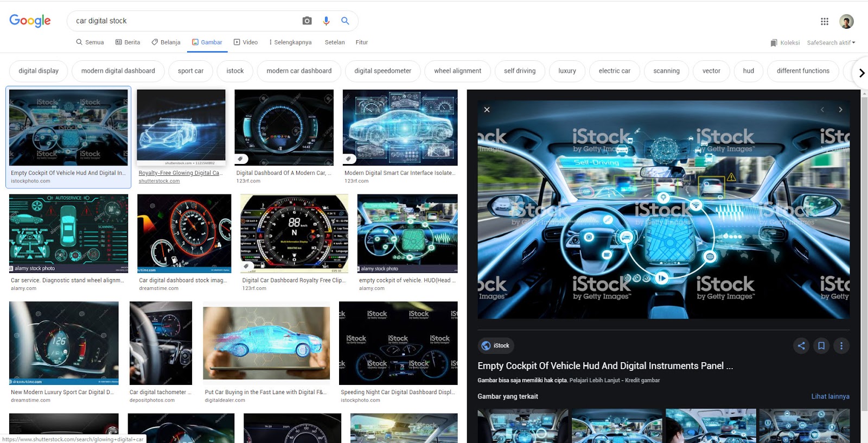This screenshot has height=443, width=868.
Task: Open first related image in preview panel
Action: 523,426
